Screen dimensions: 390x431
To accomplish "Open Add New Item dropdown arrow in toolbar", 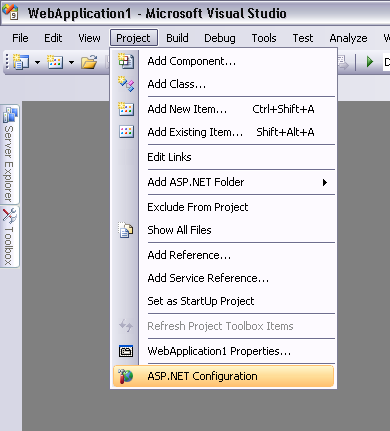I will [71, 62].
